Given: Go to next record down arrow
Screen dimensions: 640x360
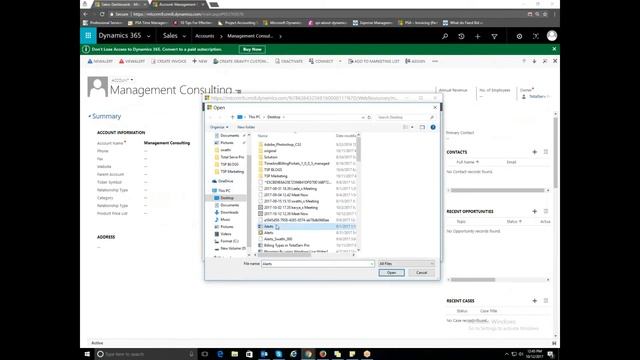Looking at the screenshot, I should [x=534, y=61].
